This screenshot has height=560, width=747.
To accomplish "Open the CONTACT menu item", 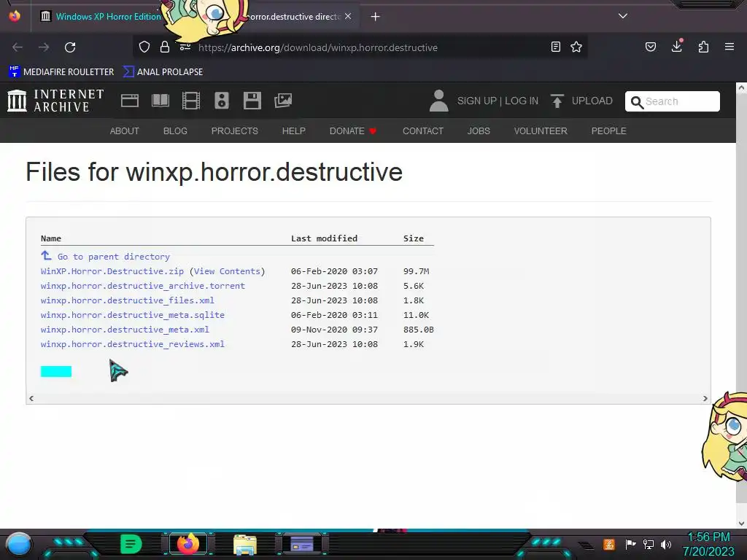I will (423, 131).
